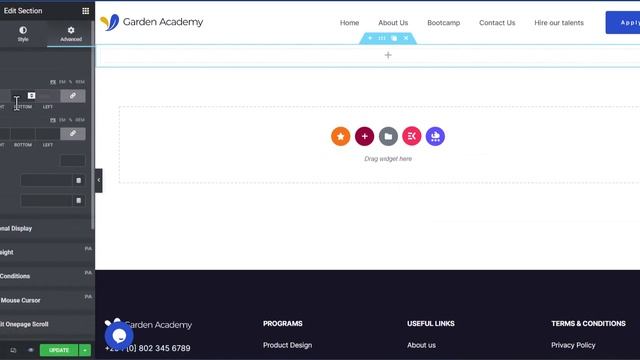Focus the BOTTOM field in lower row
The height and width of the screenshot is (360, 640).
(x=23, y=134)
